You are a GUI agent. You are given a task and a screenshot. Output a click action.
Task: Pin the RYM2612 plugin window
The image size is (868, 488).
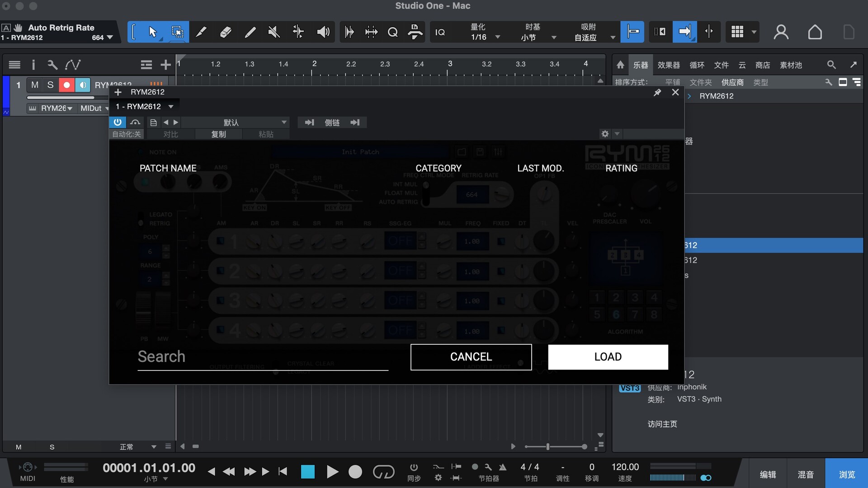point(657,93)
